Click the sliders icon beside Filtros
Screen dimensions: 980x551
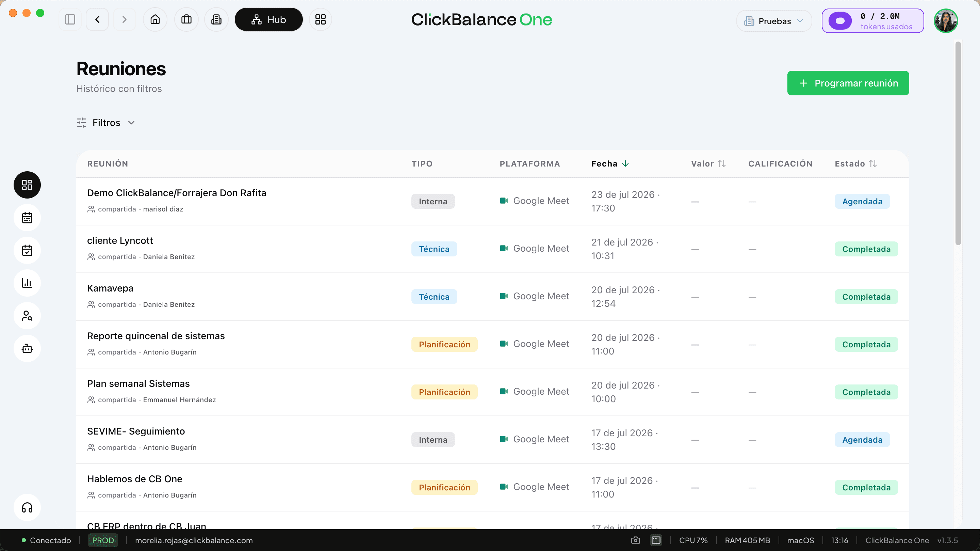coord(81,123)
